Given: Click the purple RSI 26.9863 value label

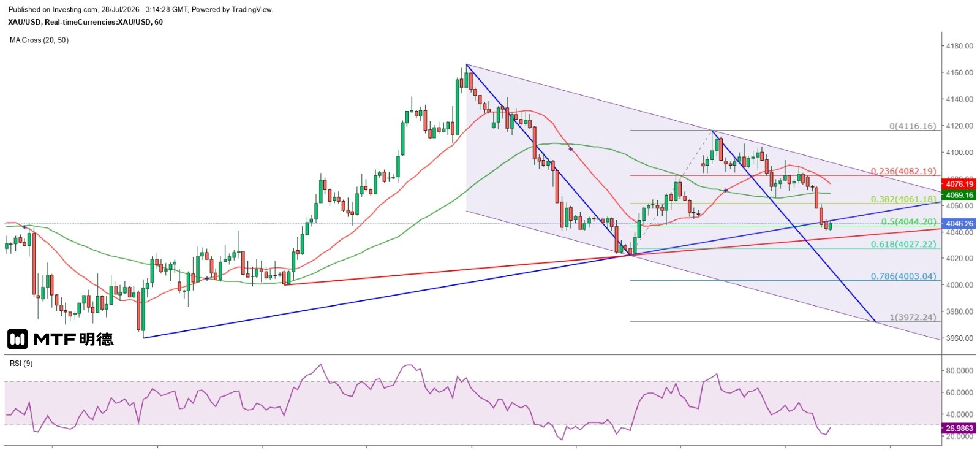Looking at the screenshot, I should point(959,428).
